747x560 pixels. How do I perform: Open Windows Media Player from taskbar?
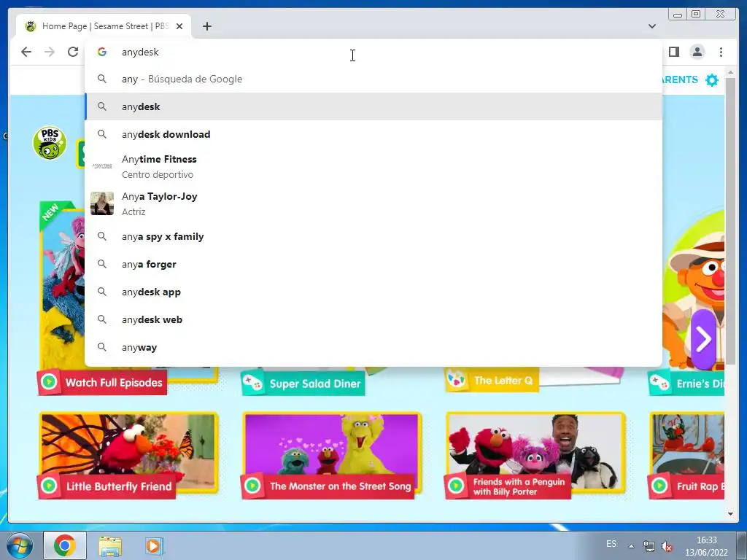click(154, 545)
